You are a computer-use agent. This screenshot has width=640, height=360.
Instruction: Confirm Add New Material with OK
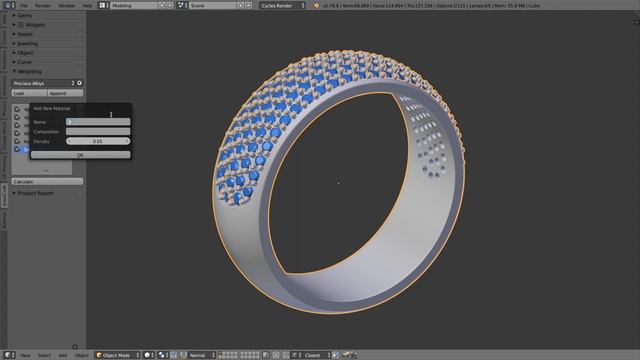pyautogui.click(x=80, y=155)
